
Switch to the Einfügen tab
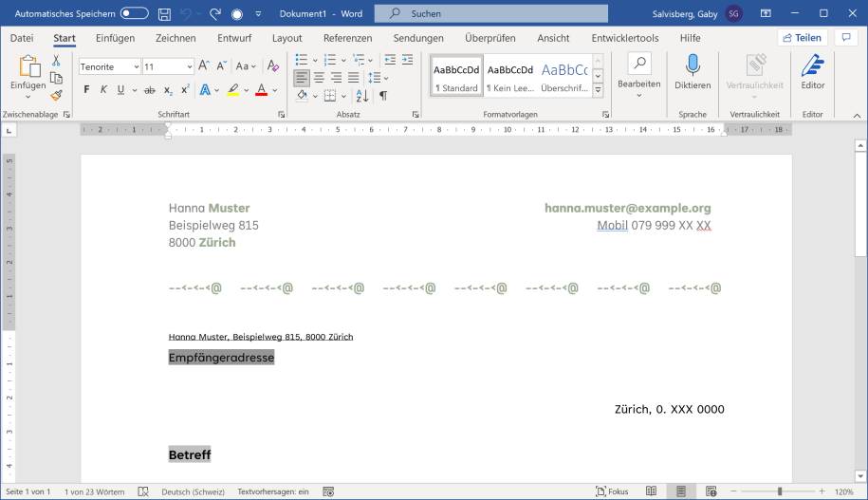[115, 38]
